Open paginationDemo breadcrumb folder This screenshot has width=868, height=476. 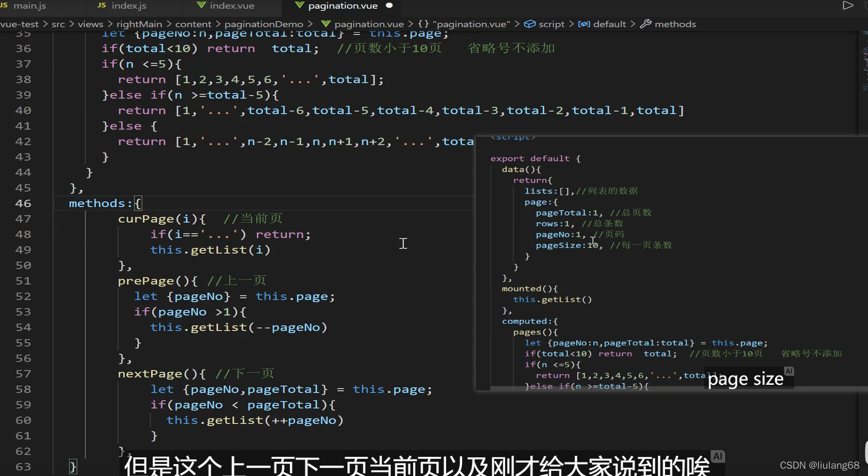pyautogui.click(x=263, y=24)
